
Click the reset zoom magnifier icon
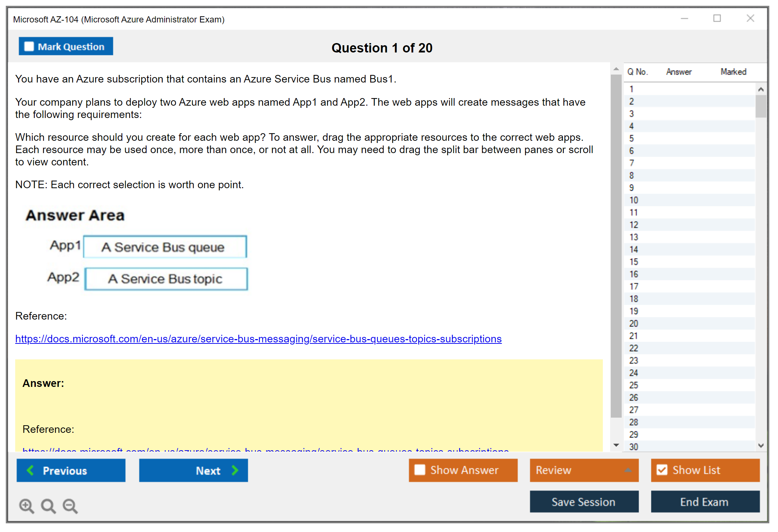tap(48, 506)
